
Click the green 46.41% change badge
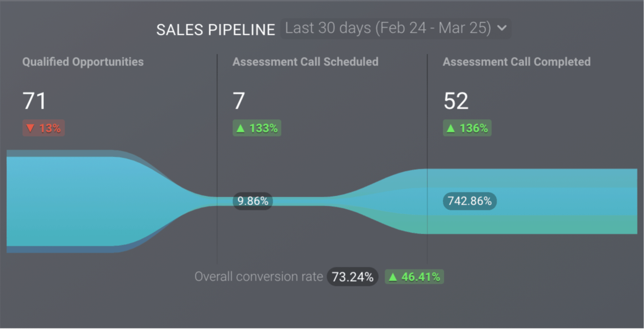point(414,277)
